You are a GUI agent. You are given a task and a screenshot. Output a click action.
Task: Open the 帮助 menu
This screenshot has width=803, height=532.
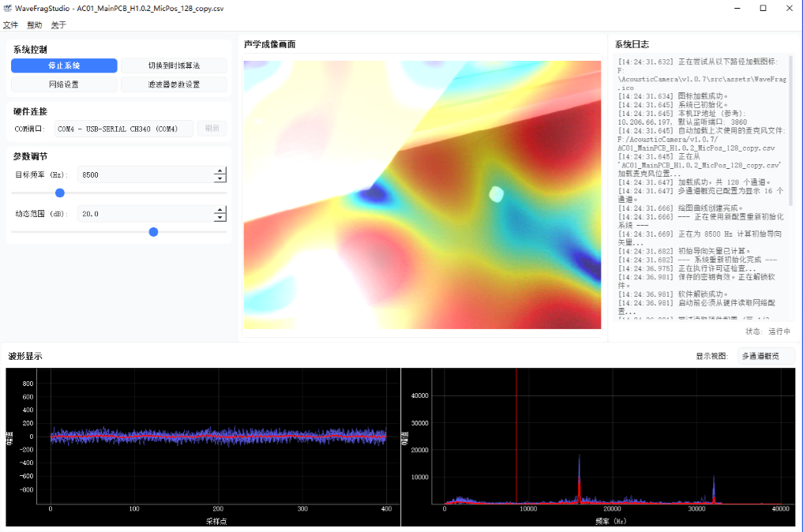[x=35, y=25]
